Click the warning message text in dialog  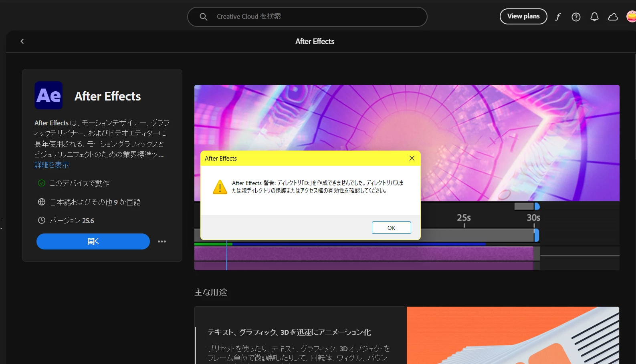pyautogui.click(x=318, y=187)
